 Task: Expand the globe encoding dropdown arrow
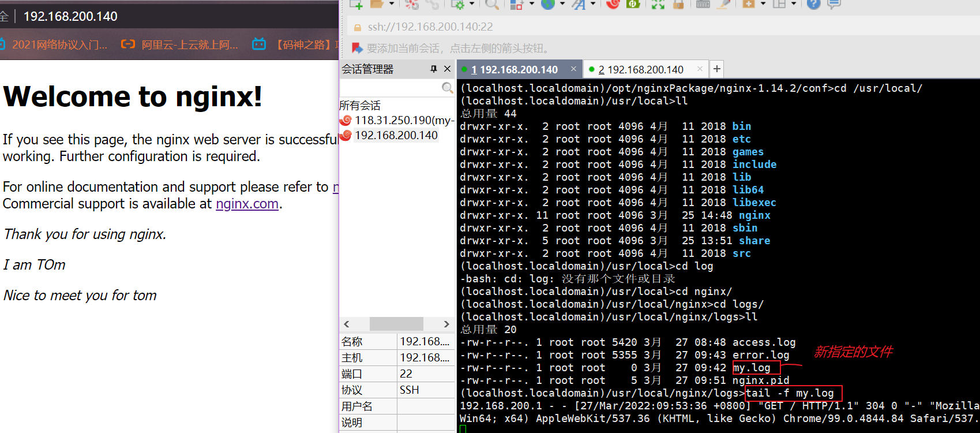[562, 4]
